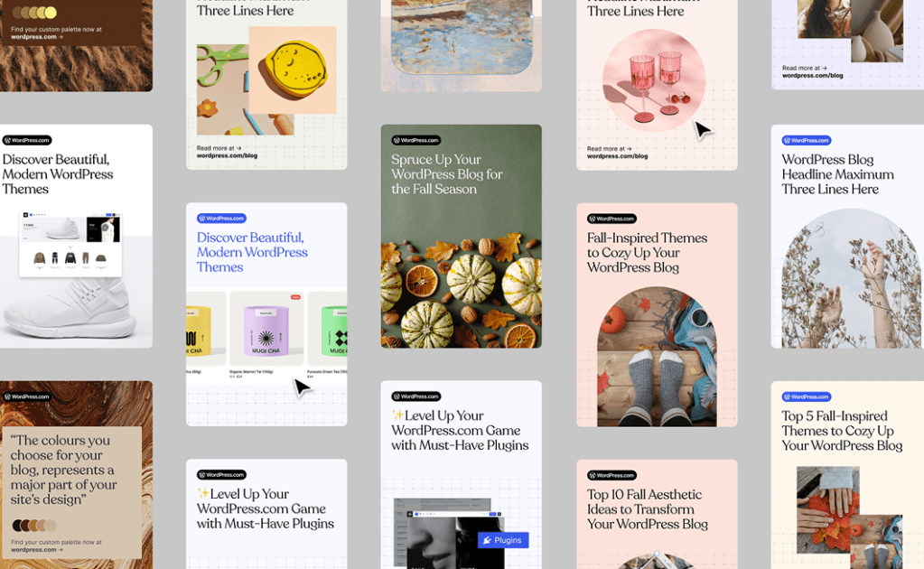The width and height of the screenshot is (924, 569).
Task: Click the black cursor arrow near pink glasses
Action: 702,130
